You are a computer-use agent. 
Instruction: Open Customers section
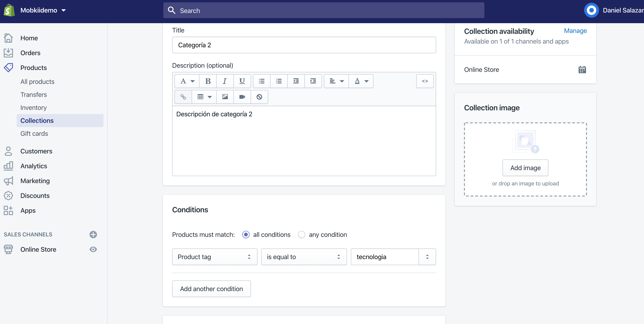point(36,151)
